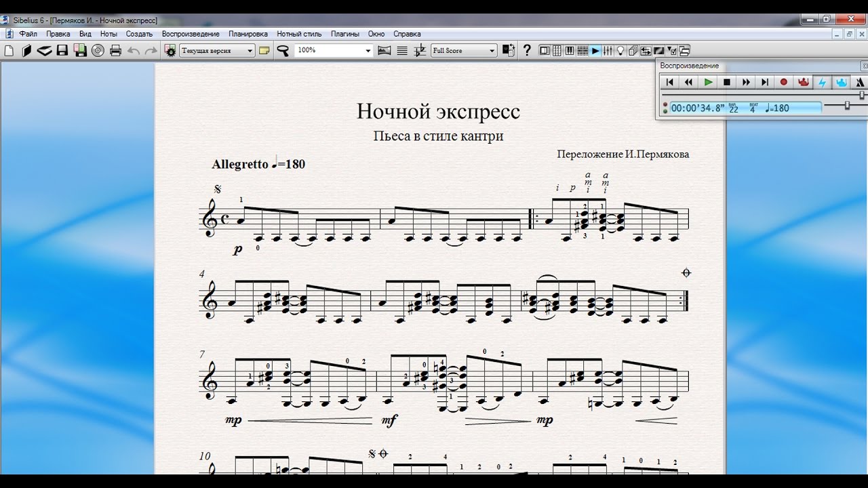Viewport: 868px width, 488px height.
Task: Toggle the Navigator window icon
Action: (544, 50)
